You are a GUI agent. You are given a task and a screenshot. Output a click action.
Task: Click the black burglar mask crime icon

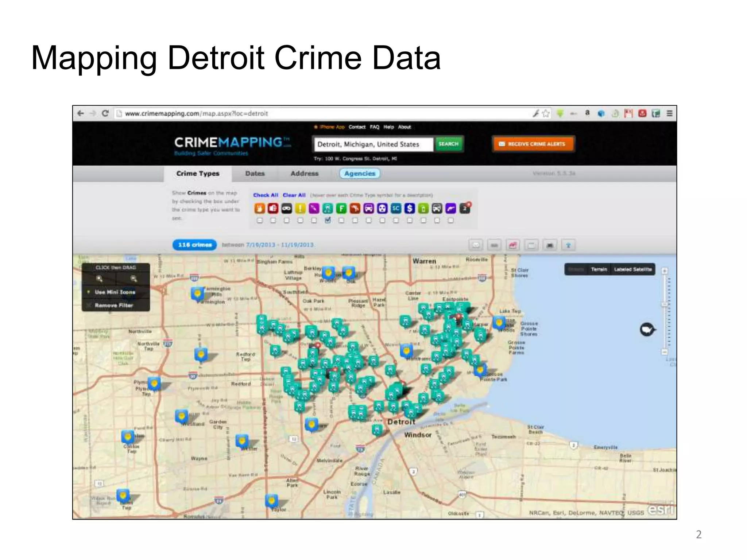click(x=287, y=208)
